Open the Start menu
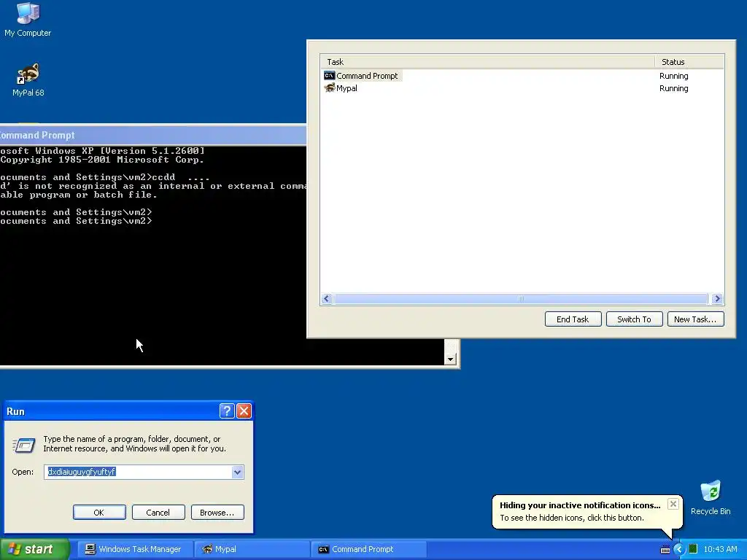 (x=35, y=549)
